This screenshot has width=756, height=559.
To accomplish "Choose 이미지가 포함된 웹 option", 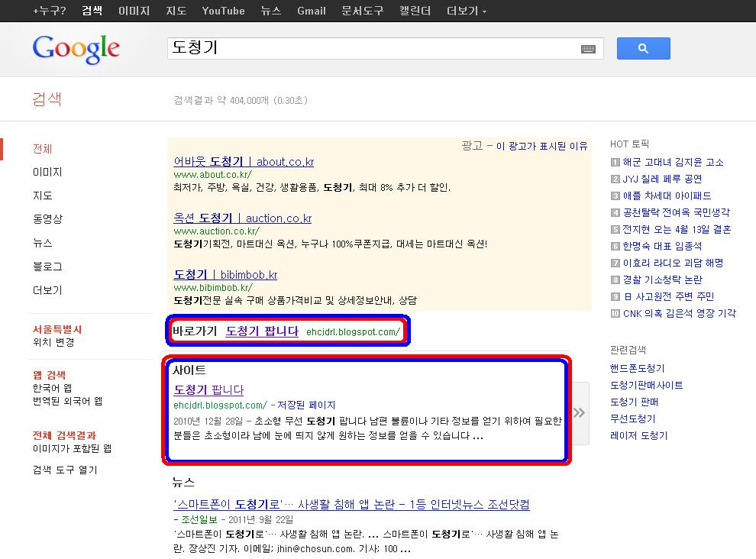I will pyautogui.click(x=72, y=448).
